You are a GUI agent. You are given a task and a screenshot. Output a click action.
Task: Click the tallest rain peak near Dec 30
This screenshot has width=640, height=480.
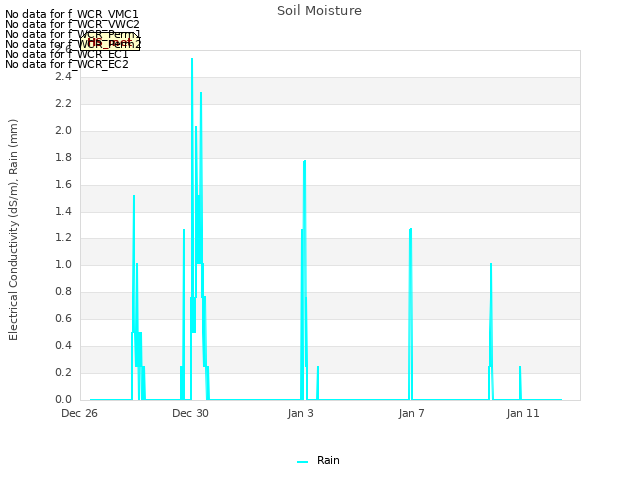(x=192, y=59)
